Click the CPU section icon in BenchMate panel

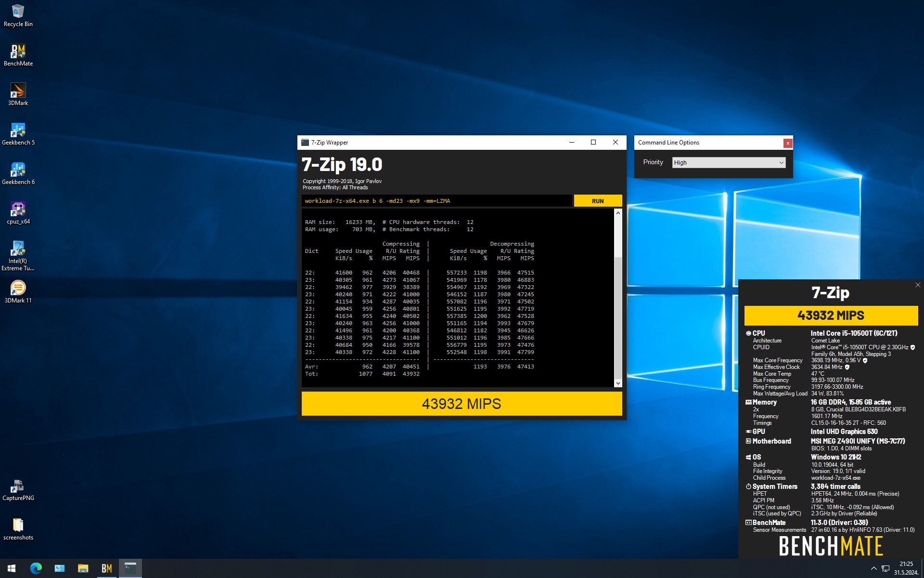tap(748, 333)
